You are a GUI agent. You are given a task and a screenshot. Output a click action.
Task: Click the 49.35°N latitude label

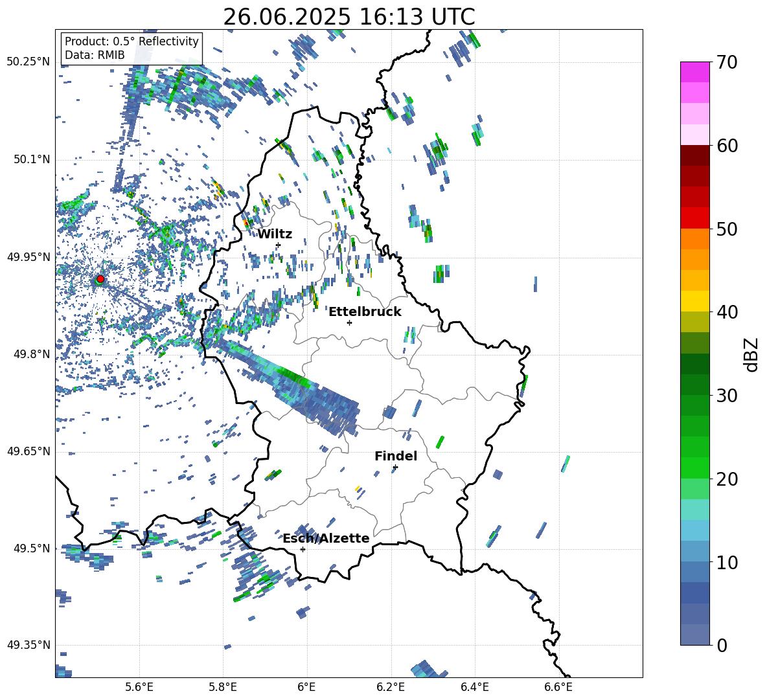coord(29,645)
